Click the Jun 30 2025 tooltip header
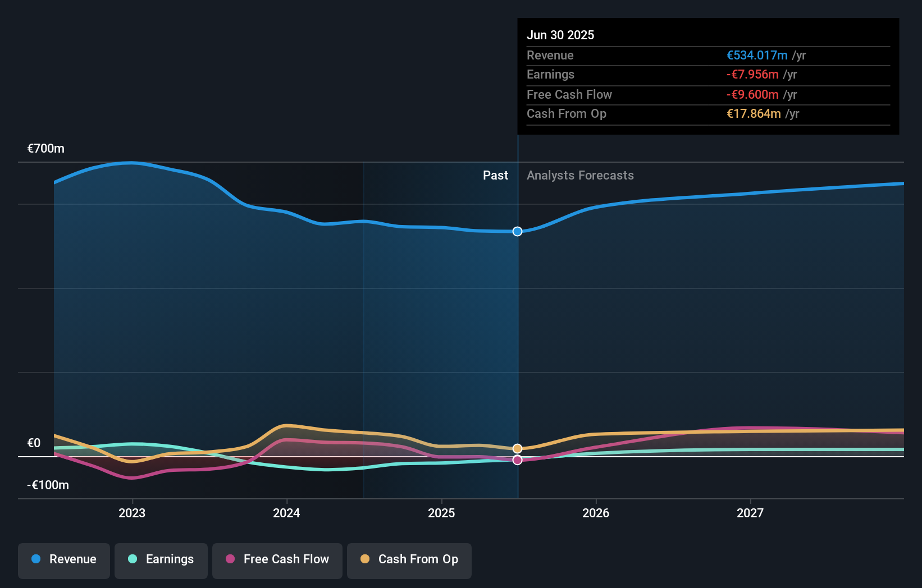This screenshot has width=922, height=588. pyautogui.click(x=560, y=35)
